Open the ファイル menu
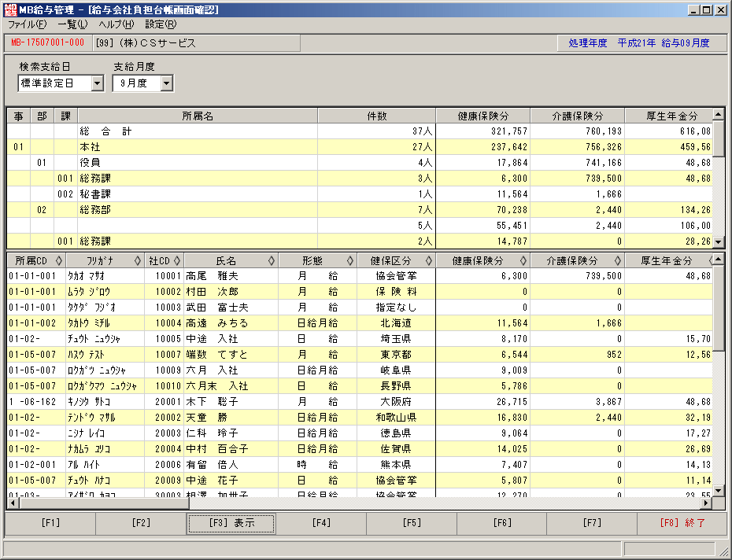Image resolution: width=732 pixels, height=560 pixels. point(27,24)
